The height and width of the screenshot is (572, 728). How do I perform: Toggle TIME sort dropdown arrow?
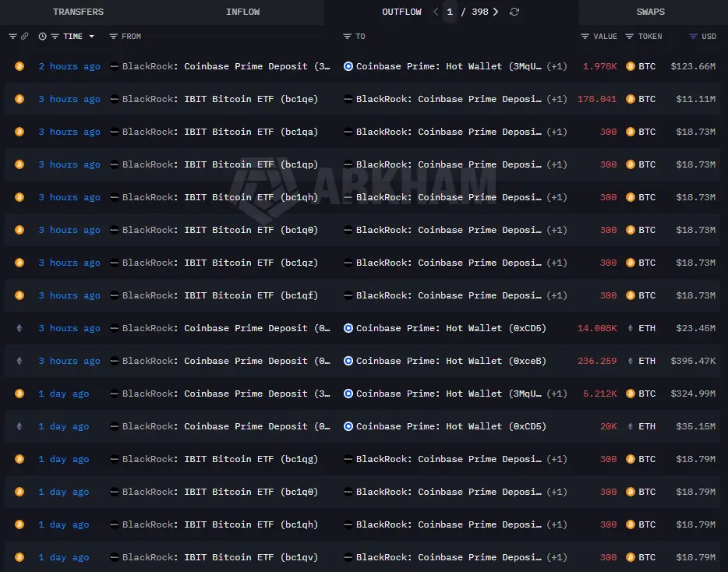click(x=91, y=36)
